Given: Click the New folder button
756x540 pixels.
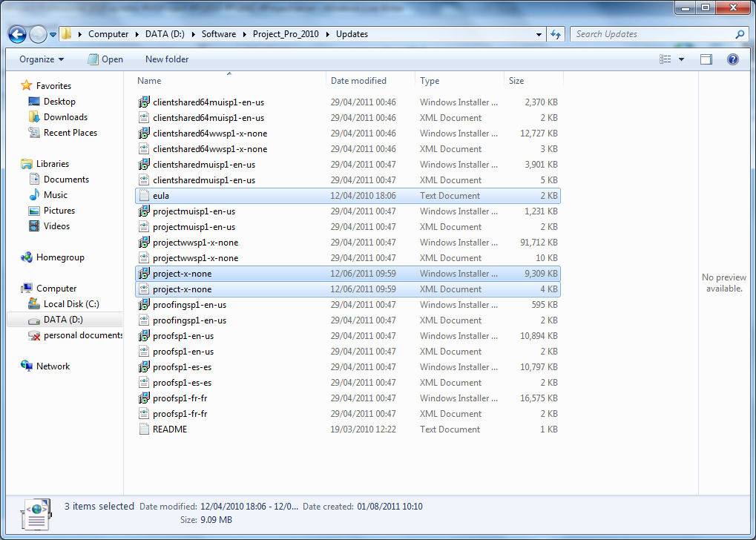Looking at the screenshot, I should [167, 59].
